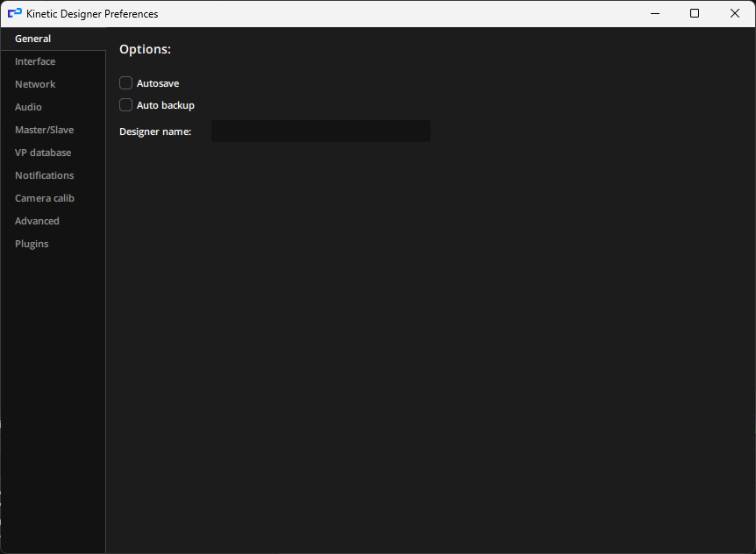
Task: Open the Audio preferences section
Action: tap(28, 106)
